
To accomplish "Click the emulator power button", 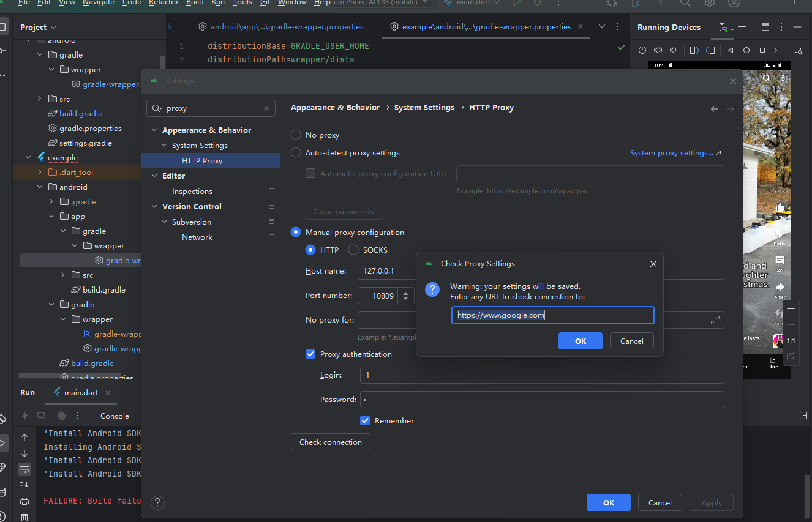I will tap(643, 50).
